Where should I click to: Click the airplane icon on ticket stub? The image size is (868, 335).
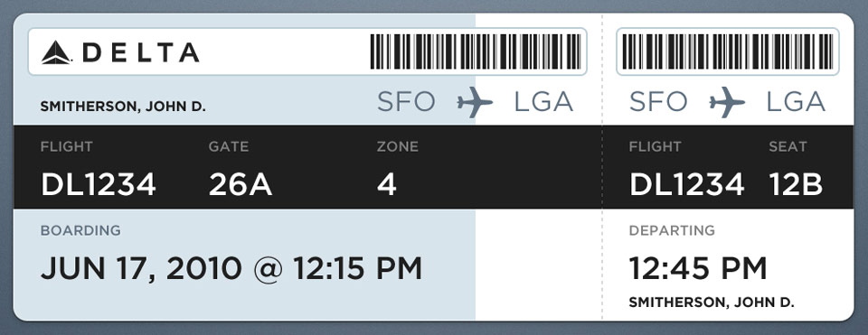pos(727,102)
